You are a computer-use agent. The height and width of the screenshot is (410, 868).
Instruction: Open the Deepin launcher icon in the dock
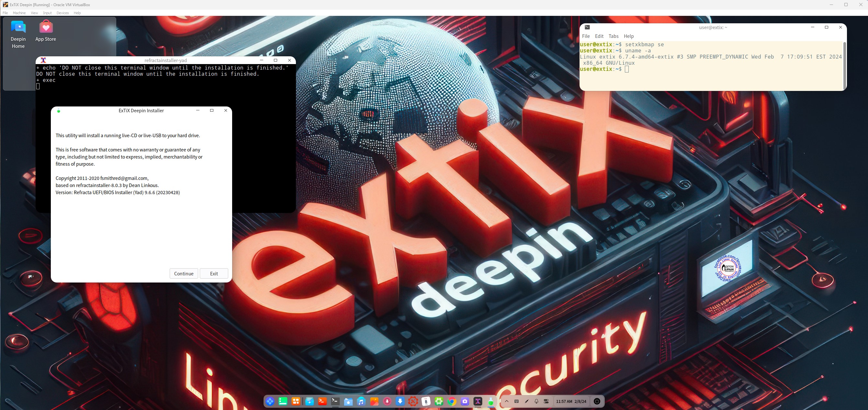[x=270, y=401]
